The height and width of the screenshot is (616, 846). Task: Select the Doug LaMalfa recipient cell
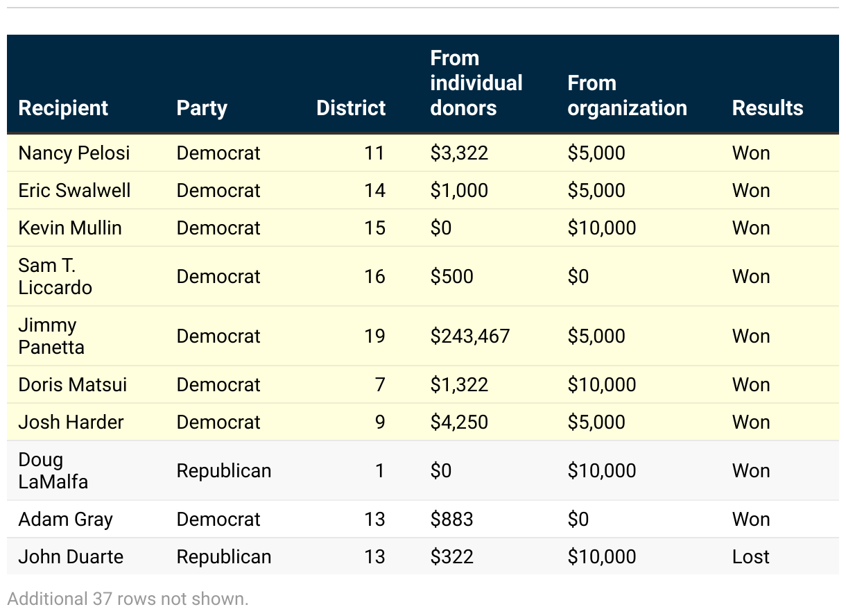pyautogui.click(x=53, y=471)
